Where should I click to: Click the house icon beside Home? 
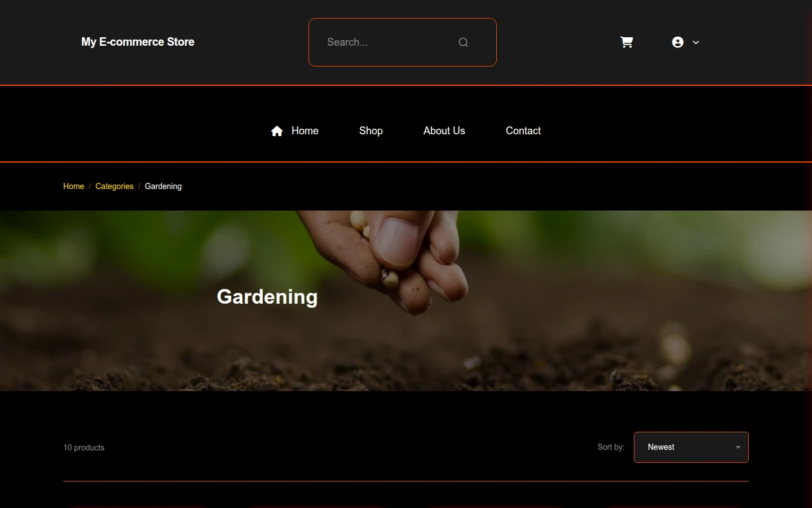click(277, 131)
